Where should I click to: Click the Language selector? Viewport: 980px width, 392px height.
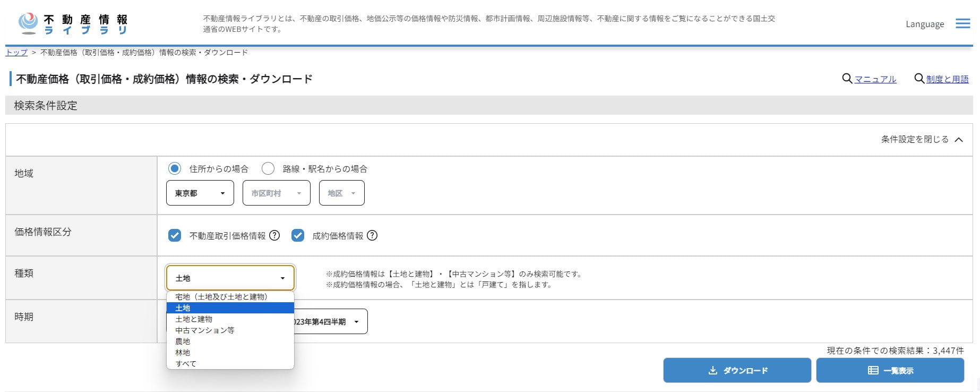tap(925, 24)
